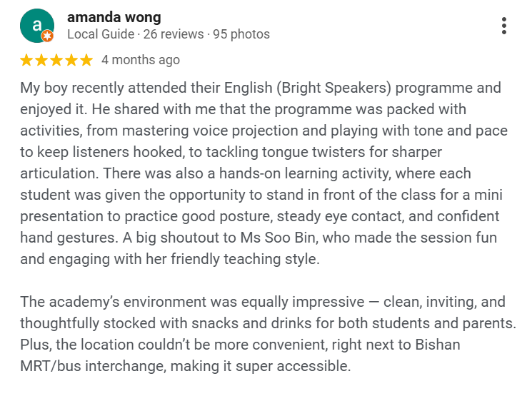
Task: Click the paragraph starting The academy's environment
Action: [x=268, y=334]
